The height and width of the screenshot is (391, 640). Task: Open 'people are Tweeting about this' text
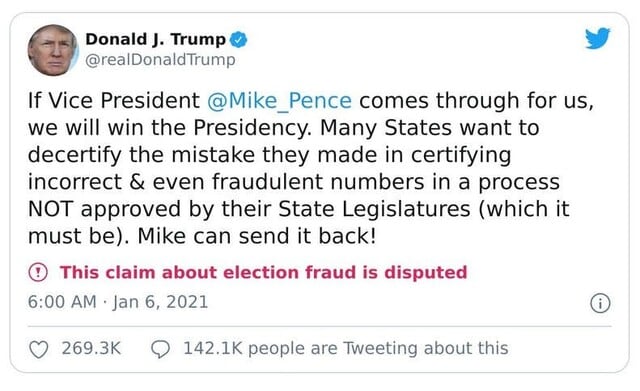[378, 349]
